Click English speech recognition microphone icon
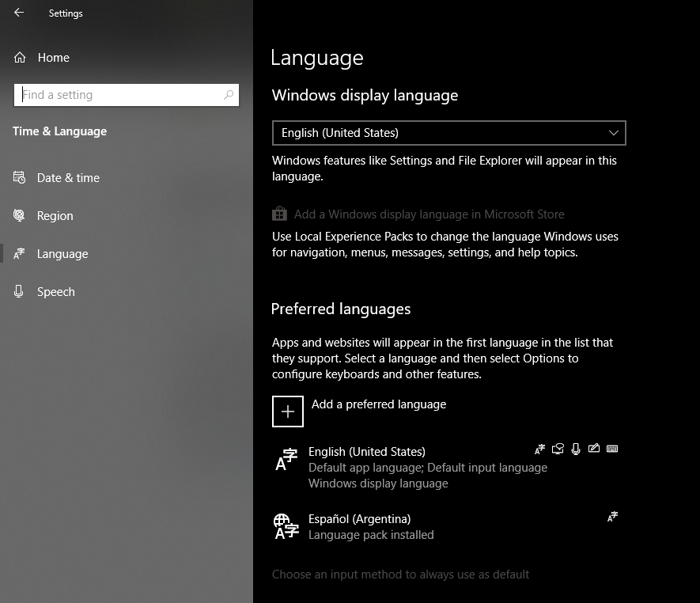Image resolution: width=700 pixels, height=603 pixels. click(576, 449)
